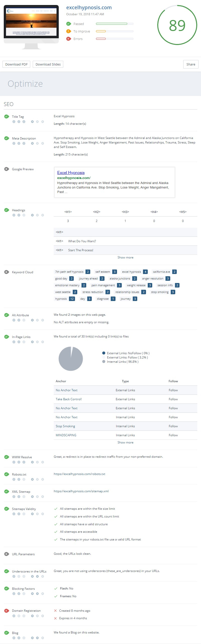Click the Download Slides button
The width and height of the screenshot is (201, 644).
pyautogui.click(x=48, y=64)
